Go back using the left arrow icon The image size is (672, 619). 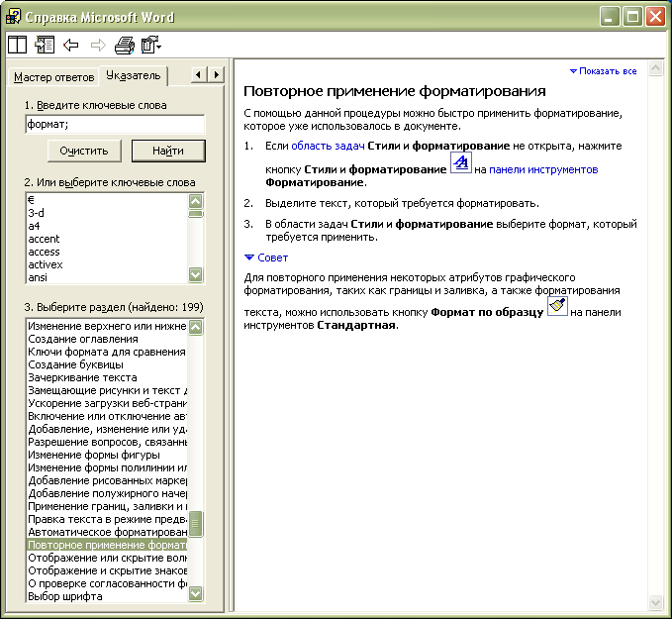tap(71, 45)
